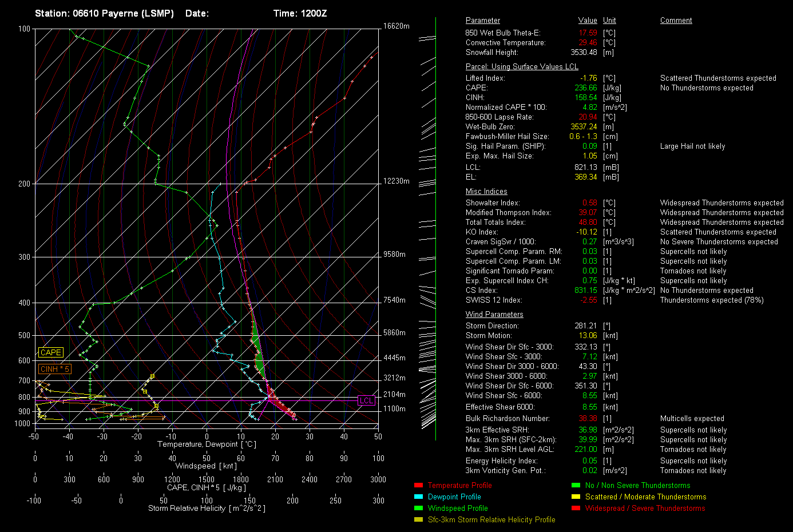This screenshot has width=793, height=532.
Task: Click the Station 06610 Payerne title
Action: [x=104, y=13]
